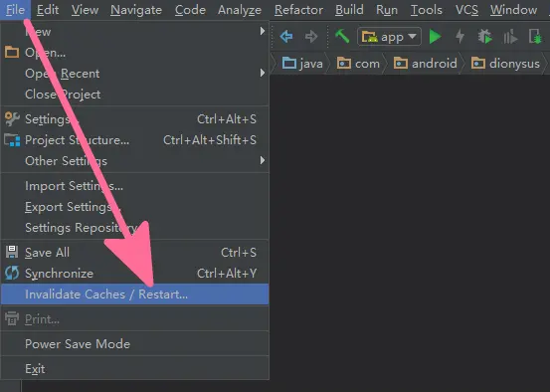550x392 pixels.
Task: Expand the Open Recent submenu
Action: pos(134,74)
